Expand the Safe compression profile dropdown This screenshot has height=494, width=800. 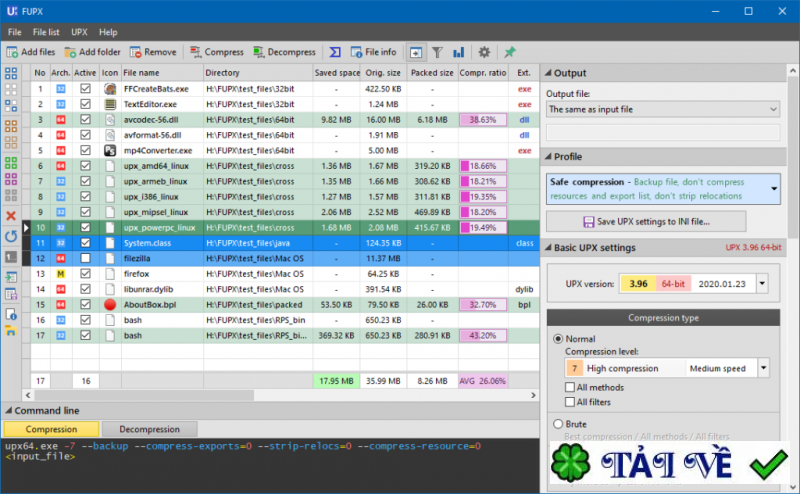pos(773,188)
